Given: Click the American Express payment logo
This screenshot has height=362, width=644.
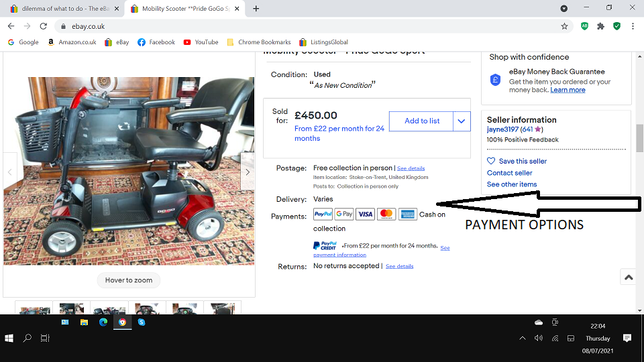Looking at the screenshot, I should click(407, 214).
